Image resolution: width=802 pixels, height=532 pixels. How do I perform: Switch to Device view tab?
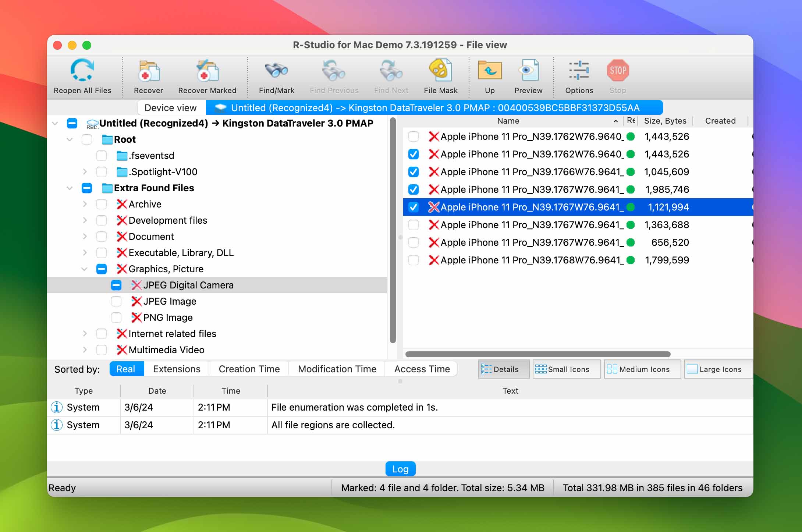coord(170,107)
